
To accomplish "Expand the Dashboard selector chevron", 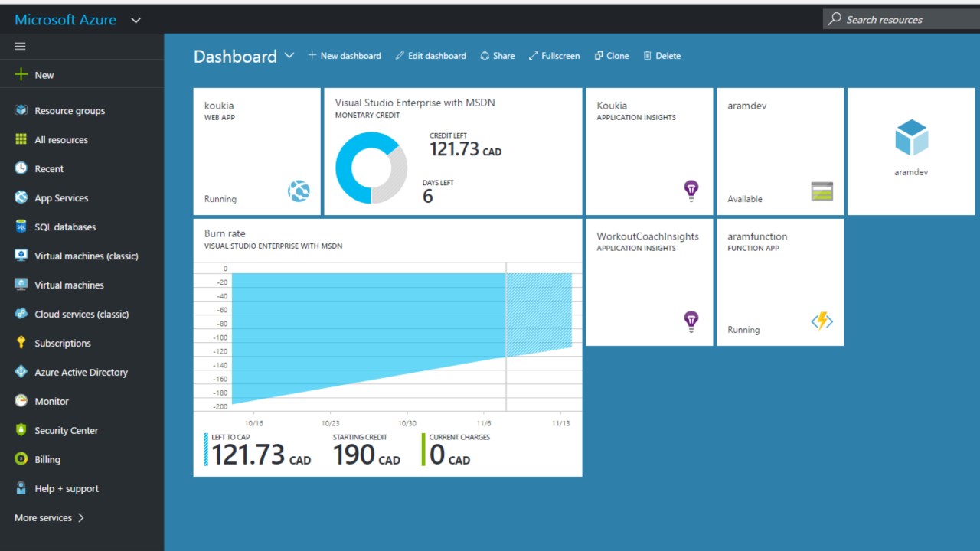I will tap(289, 55).
